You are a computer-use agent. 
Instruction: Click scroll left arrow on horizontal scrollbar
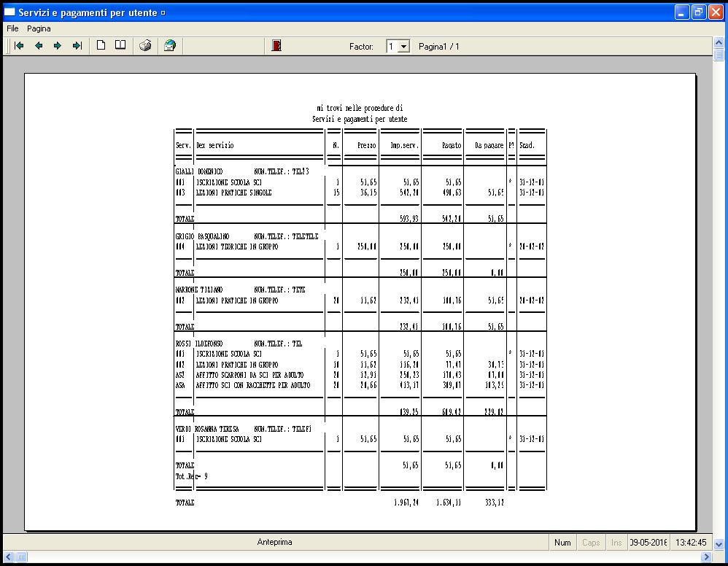[x=9, y=557]
